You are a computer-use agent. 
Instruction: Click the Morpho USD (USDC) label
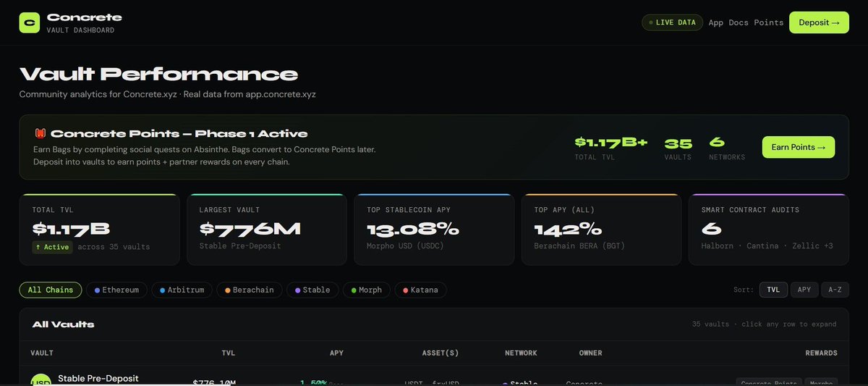(404, 246)
